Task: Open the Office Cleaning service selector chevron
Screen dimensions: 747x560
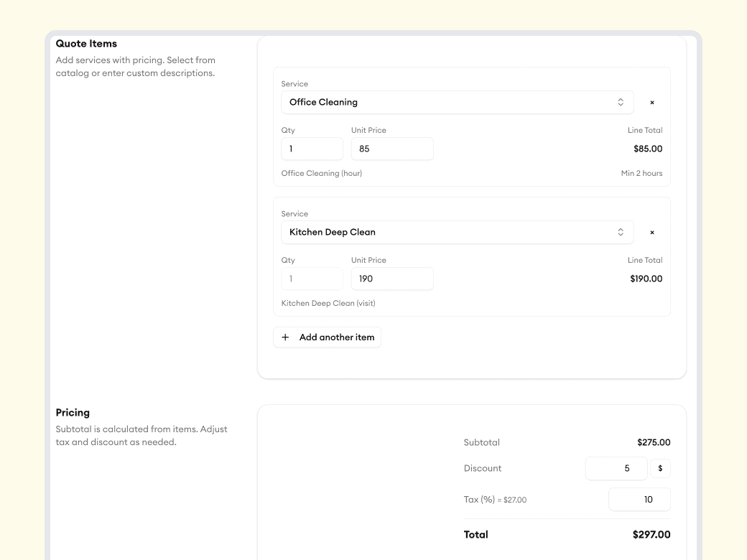Action: (620, 102)
